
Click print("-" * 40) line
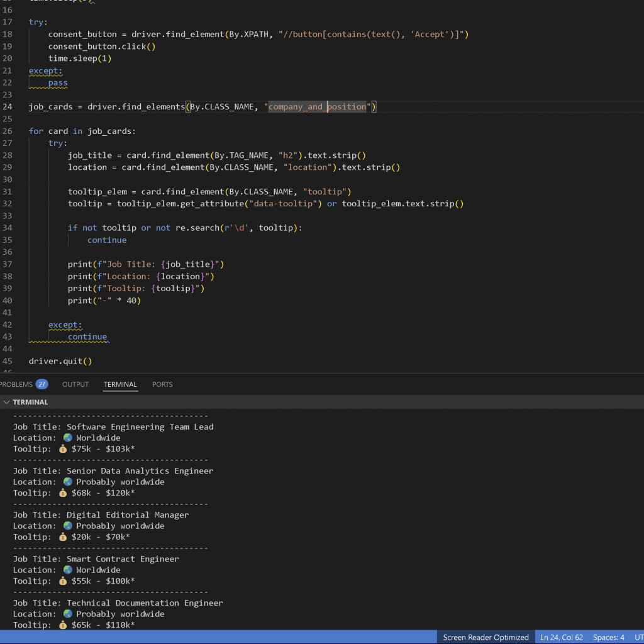coord(104,301)
